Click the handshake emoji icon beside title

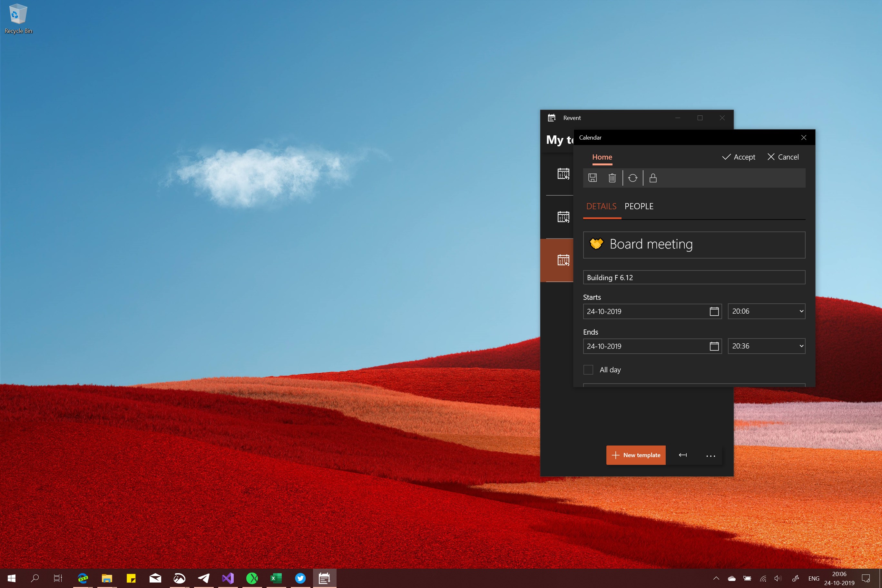(x=596, y=244)
